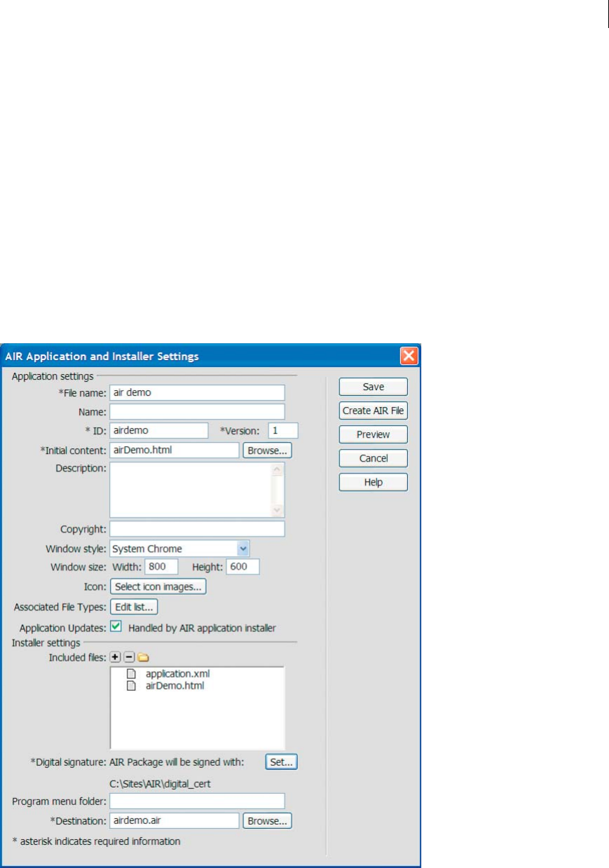The height and width of the screenshot is (868, 609).
Task: Open the Select icon images dialog
Action: [158, 586]
